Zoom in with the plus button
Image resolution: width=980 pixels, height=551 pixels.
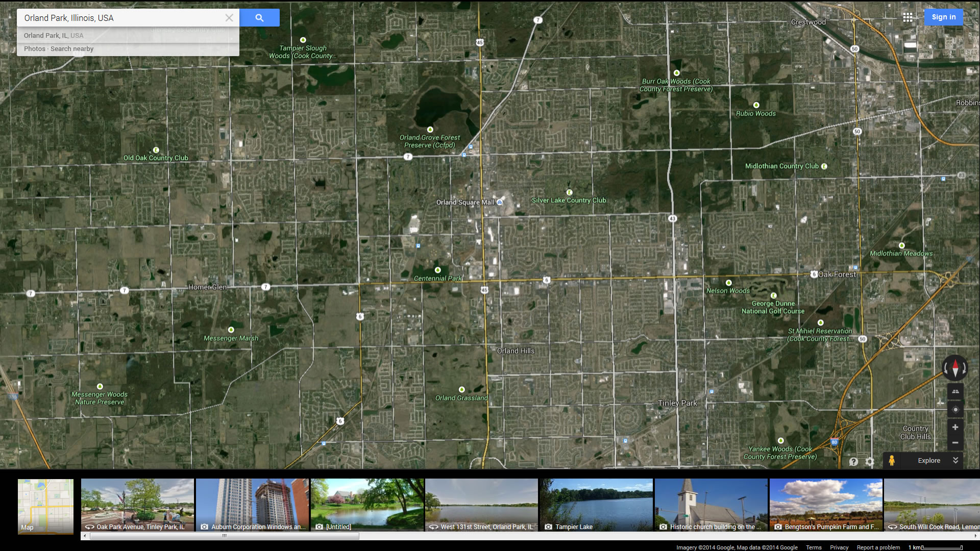pyautogui.click(x=955, y=428)
